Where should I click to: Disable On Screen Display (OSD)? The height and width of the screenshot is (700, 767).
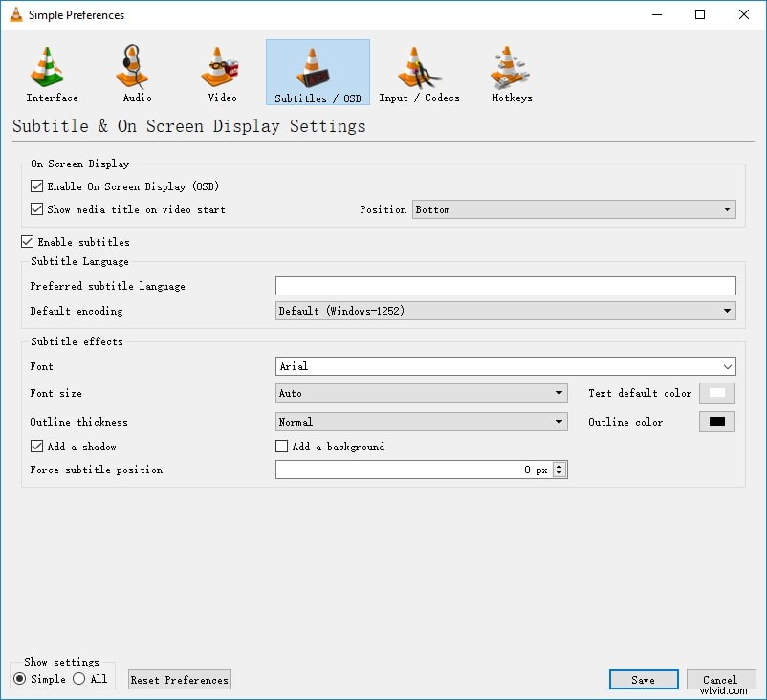36,186
